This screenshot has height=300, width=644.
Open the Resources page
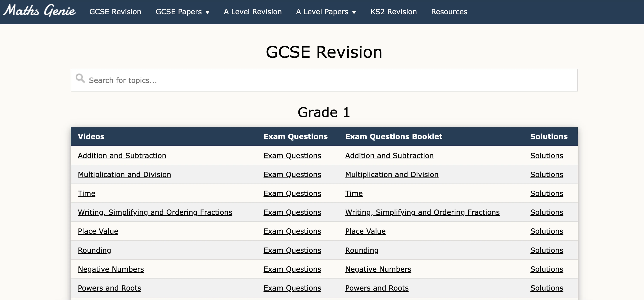pyautogui.click(x=449, y=12)
